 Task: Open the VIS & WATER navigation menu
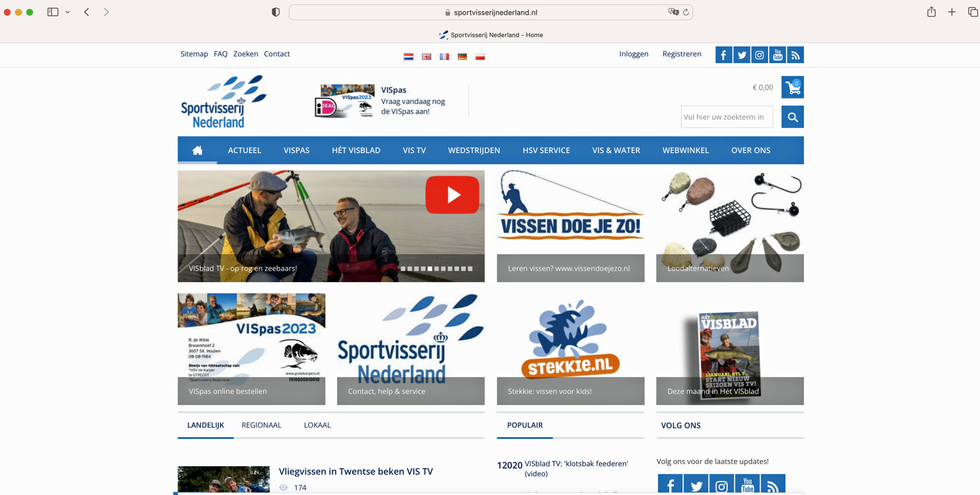tap(616, 150)
